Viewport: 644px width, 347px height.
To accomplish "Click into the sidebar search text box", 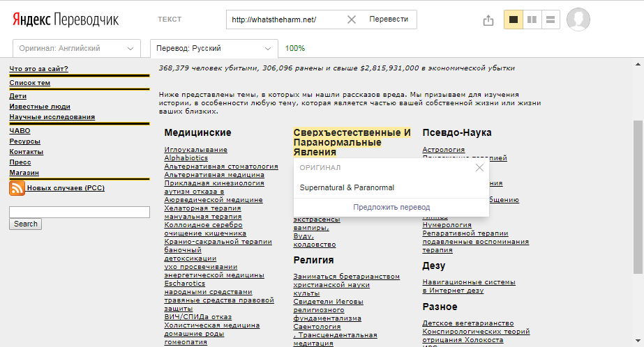I will pos(80,212).
